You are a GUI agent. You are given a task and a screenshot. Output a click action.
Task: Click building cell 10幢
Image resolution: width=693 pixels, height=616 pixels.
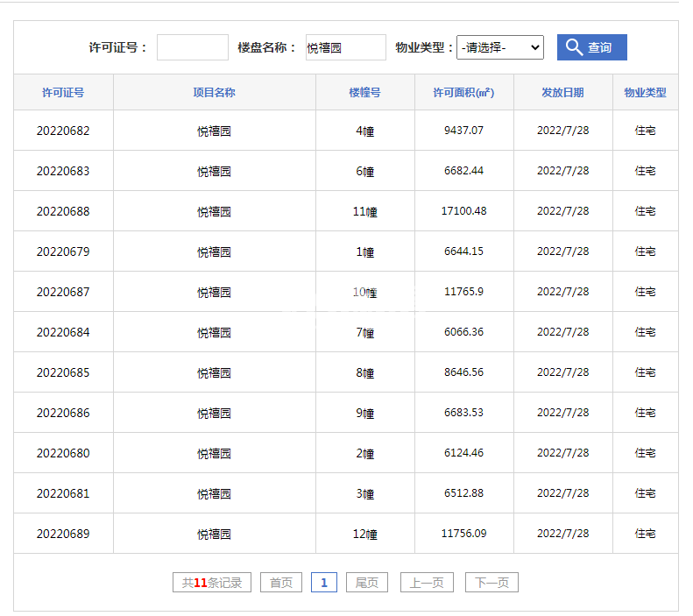(365, 292)
